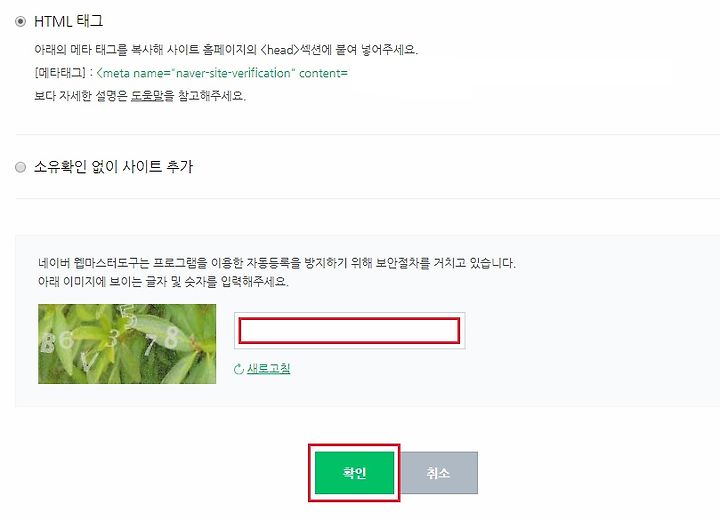Viewport: 720px width, 520px height.
Task: Focus the captcha text input field
Action: pyautogui.click(x=349, y=331)
